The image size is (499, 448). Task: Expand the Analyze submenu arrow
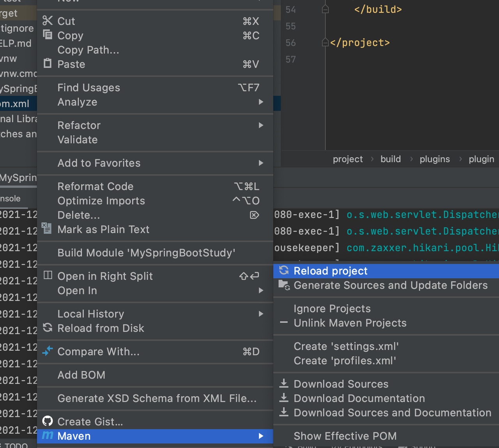(x=261, y=102)
